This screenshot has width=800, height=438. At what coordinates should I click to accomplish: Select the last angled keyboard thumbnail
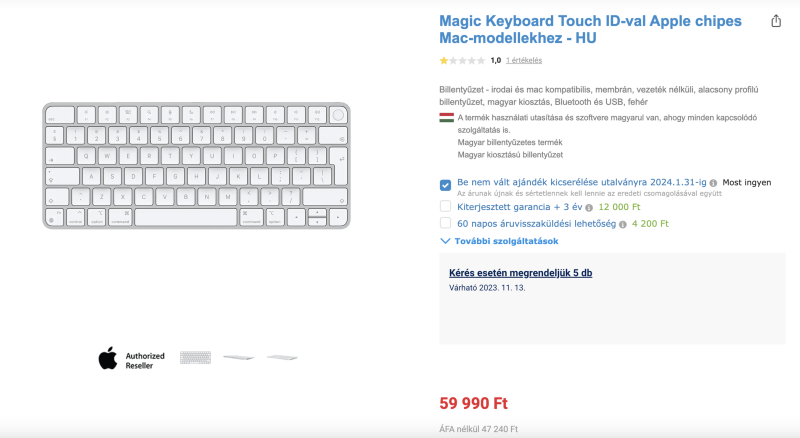(x=282, y=357)
